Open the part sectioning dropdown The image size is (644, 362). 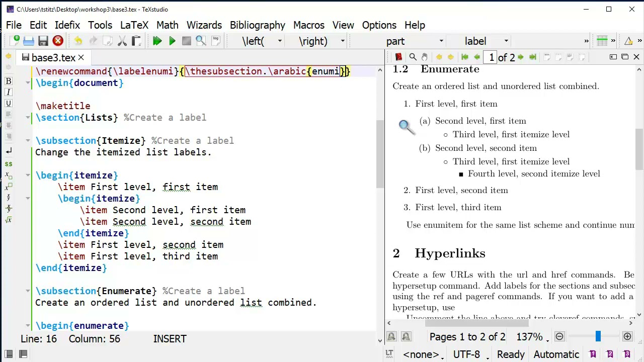pyautogui.click(x=441, y=41)
